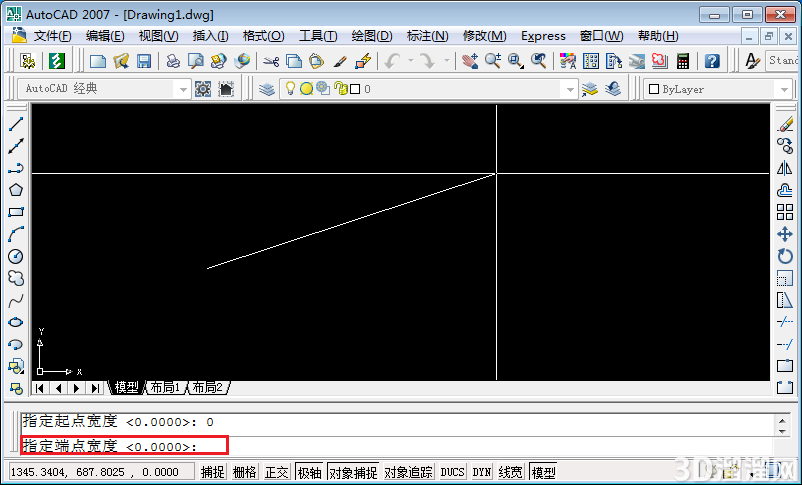Select the Ellipse Arc tool

pos(16,344)
